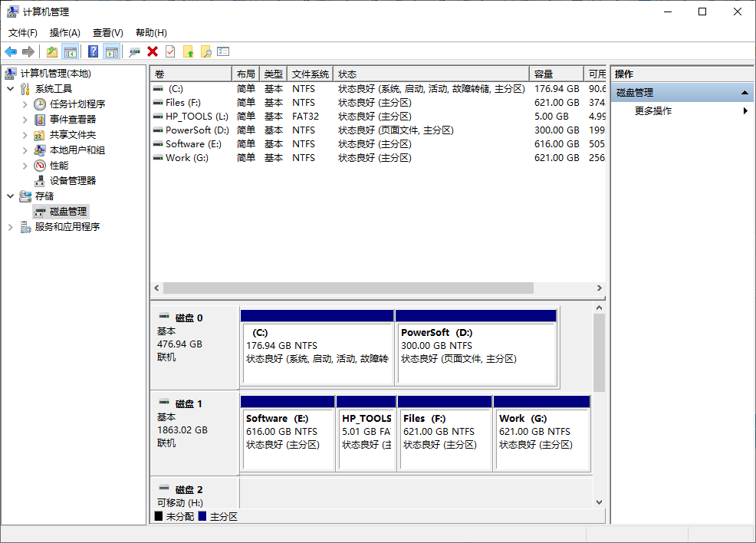Select the HP_TOOLS (L:) volume row

click(379, 117)
